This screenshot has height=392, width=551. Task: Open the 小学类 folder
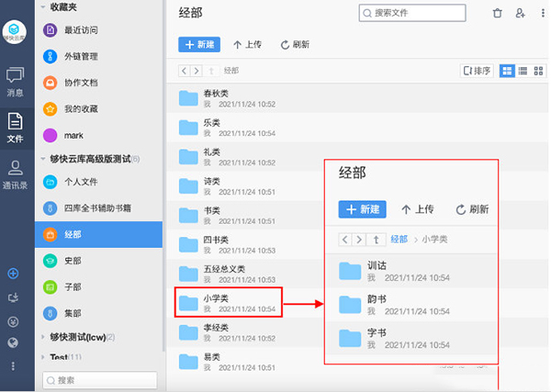pyautogui.click(x=229, y=303)
